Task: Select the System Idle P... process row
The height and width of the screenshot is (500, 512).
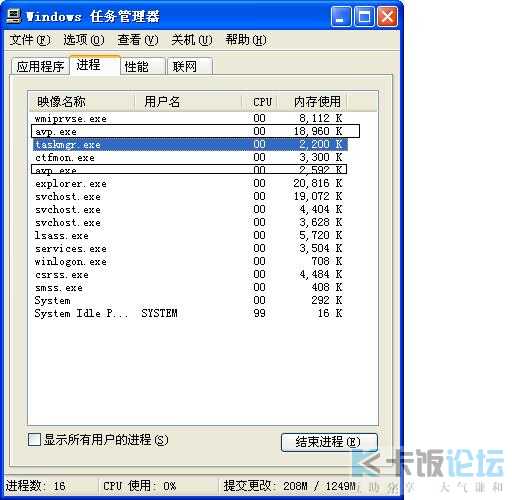Action: [x=189, y=313]
